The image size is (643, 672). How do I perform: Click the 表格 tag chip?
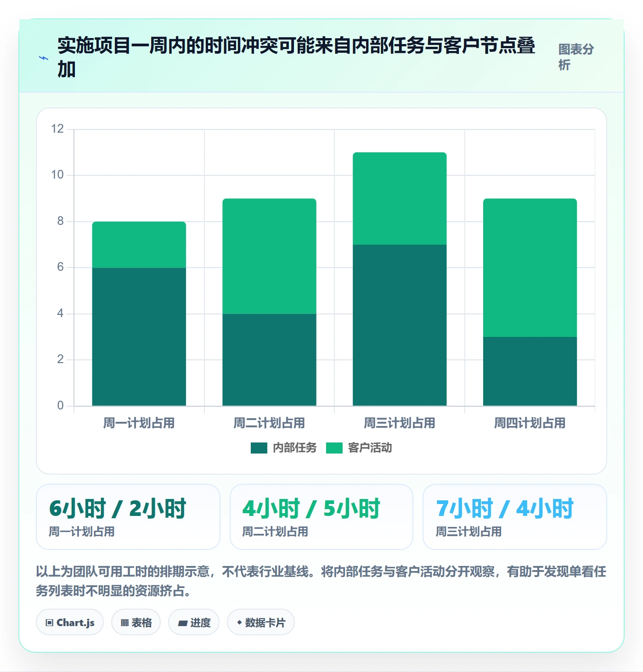136,622
